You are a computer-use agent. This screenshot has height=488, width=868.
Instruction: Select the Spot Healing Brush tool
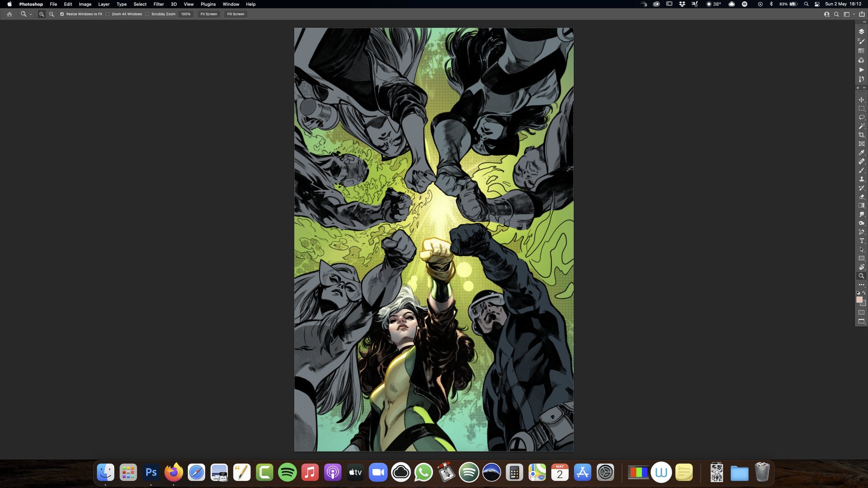click(x=861, y=161)
